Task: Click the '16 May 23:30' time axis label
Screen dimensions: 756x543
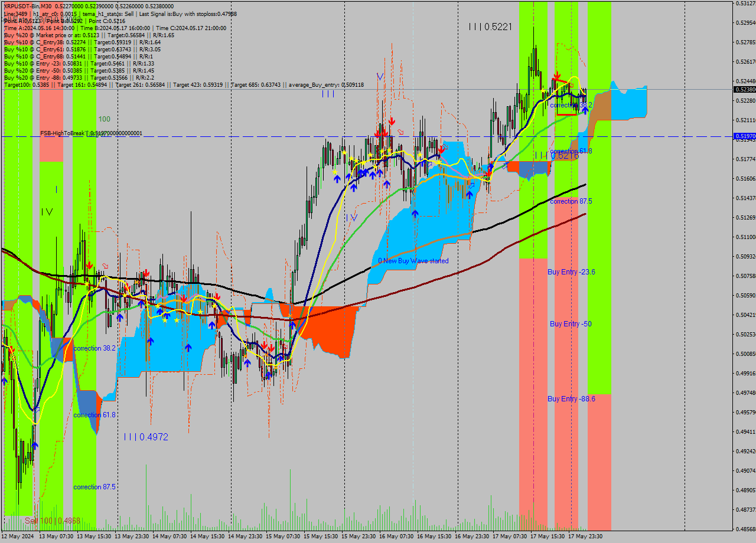Action: (472, 537)
